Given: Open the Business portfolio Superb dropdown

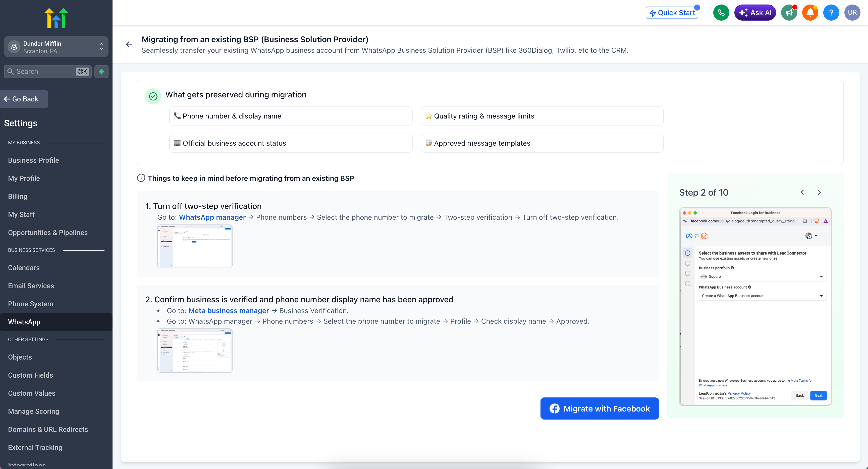Looking at the screenshot, I should pos(762,277).
